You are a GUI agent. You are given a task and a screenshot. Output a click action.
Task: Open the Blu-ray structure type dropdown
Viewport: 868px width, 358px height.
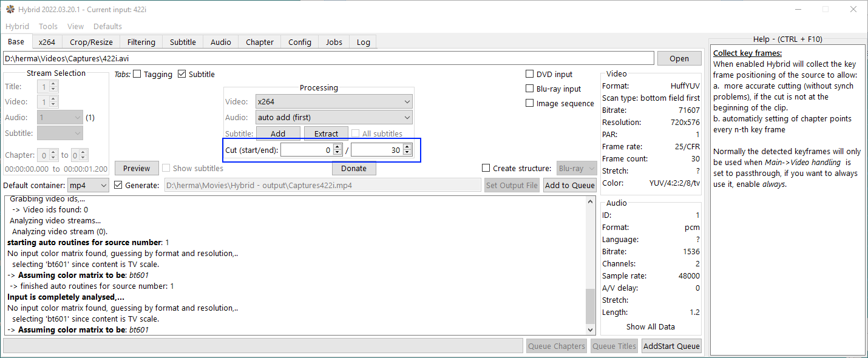point(577,168)
